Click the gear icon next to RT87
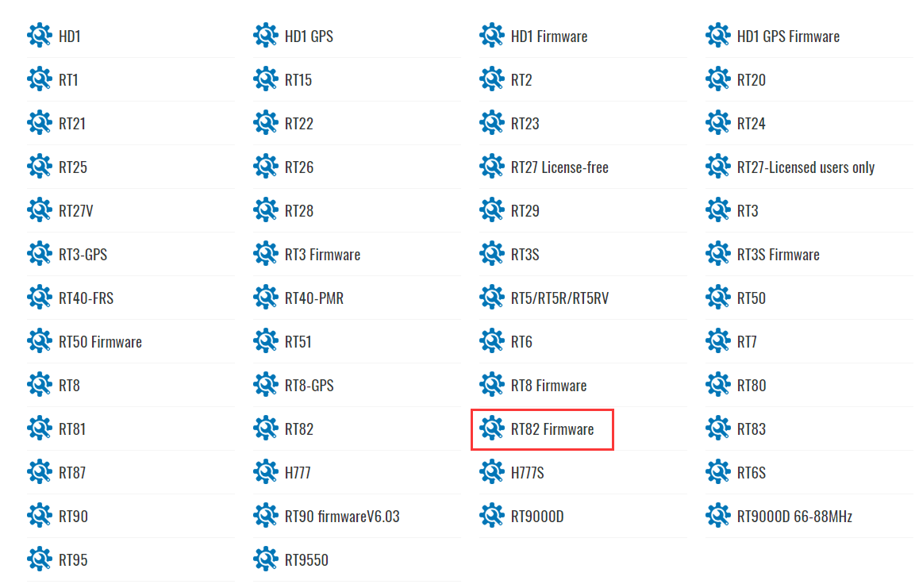The height and width of the screenshot is (588, 915). coord(40,472)
